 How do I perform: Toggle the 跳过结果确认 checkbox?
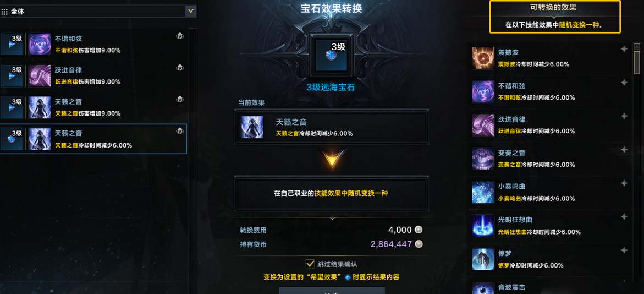click(310, 264)
